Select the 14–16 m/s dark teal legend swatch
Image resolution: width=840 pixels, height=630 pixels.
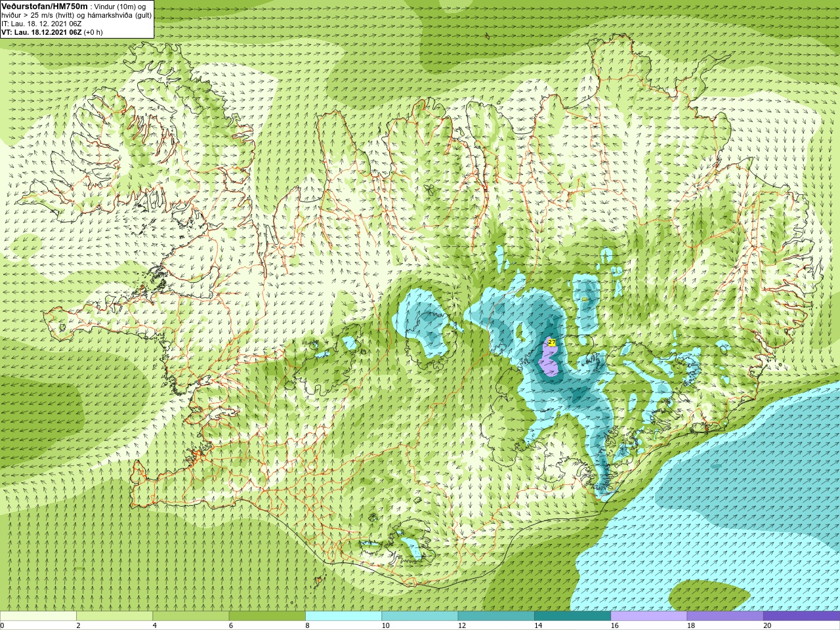pos(572,616)
